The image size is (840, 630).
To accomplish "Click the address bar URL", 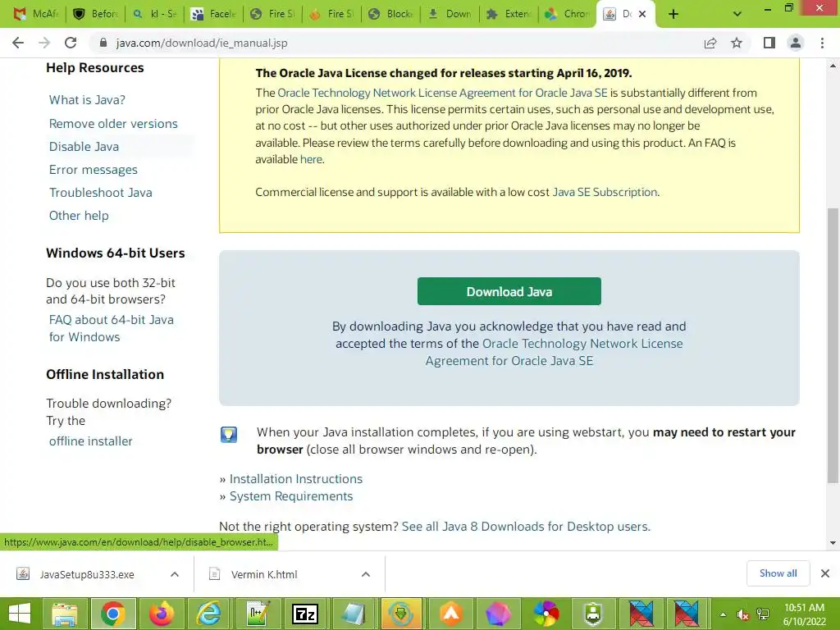I will tap(202, 43).
